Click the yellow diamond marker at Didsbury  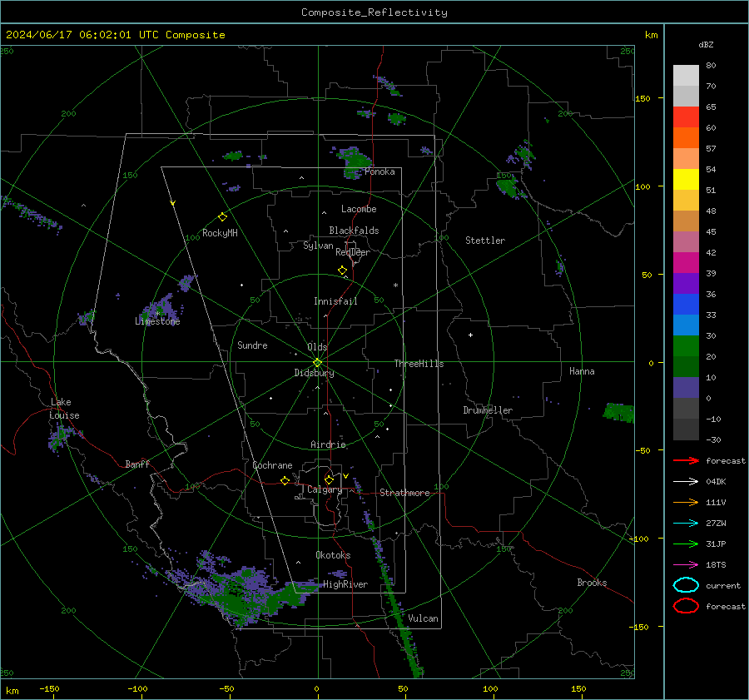pyautogui.click(x=317, y=363)
